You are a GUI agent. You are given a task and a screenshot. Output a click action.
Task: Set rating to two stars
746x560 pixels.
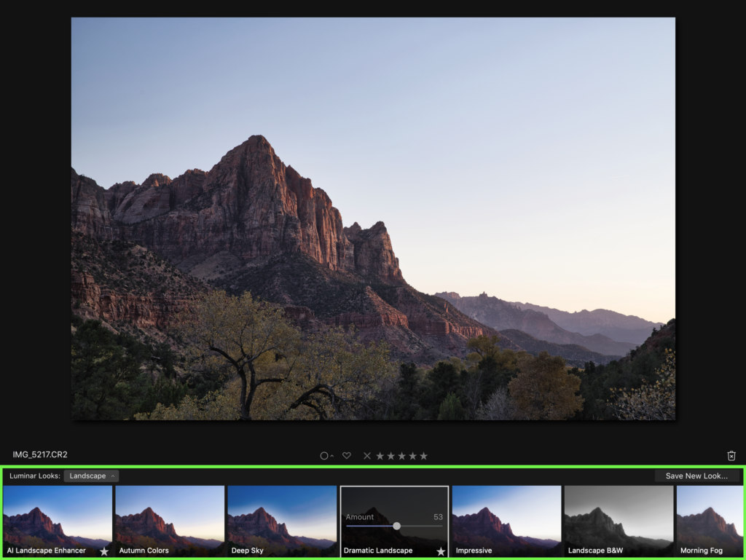pyautogui.click(x=391, y=455)
